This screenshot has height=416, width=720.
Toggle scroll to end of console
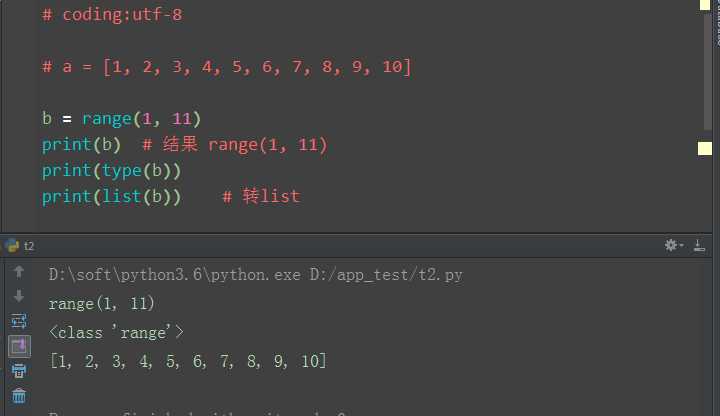[19, 346]
